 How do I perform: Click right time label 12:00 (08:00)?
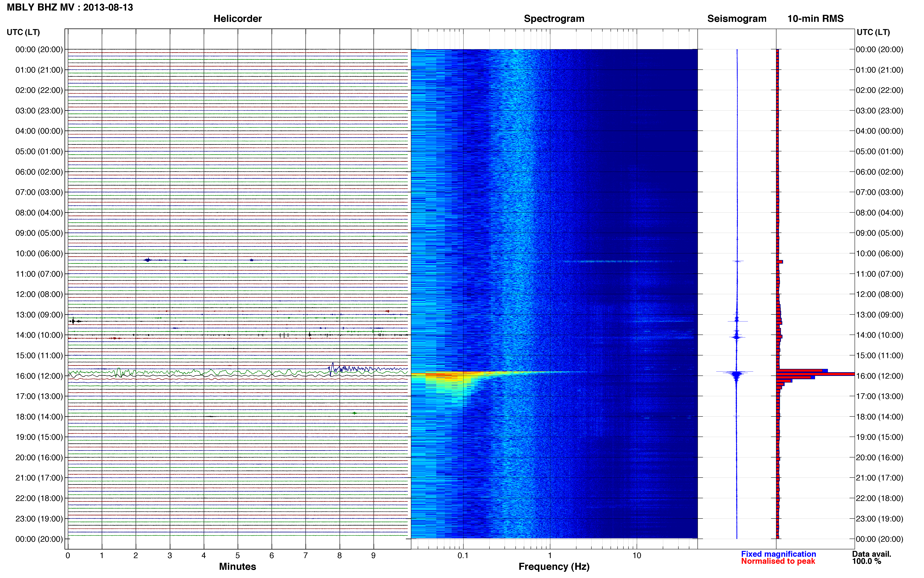tap(879, 294)
